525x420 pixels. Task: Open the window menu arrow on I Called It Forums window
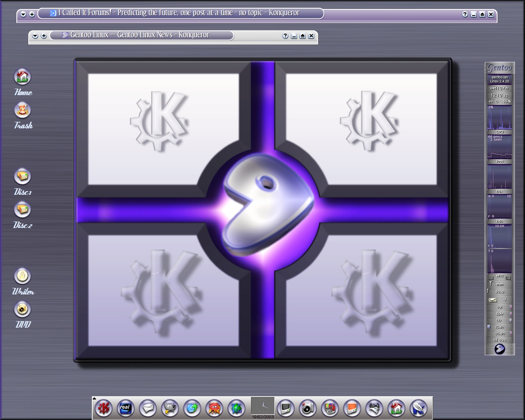[23, 14]
